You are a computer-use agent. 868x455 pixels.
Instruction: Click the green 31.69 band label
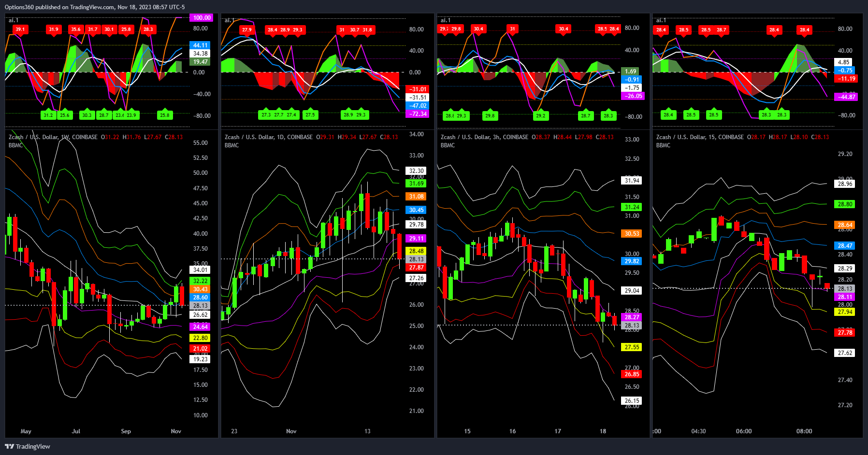point(416,184)
